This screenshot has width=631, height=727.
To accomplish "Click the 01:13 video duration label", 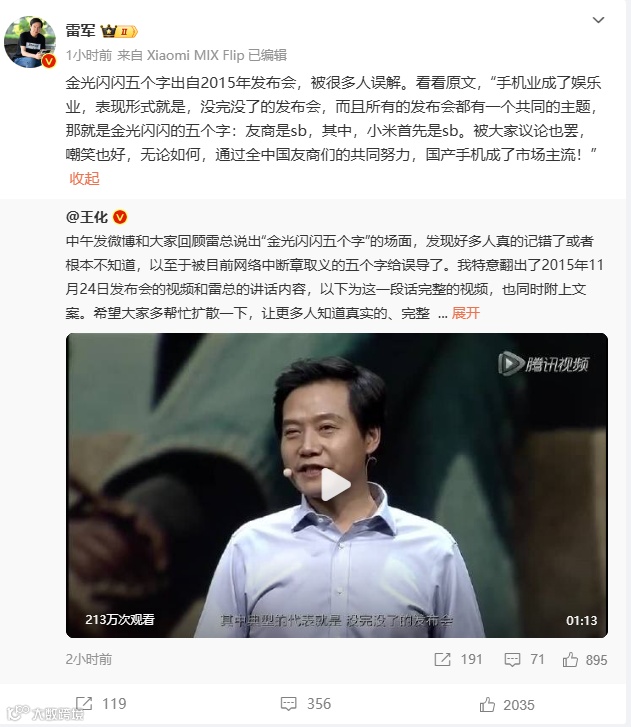I will 581,620.
